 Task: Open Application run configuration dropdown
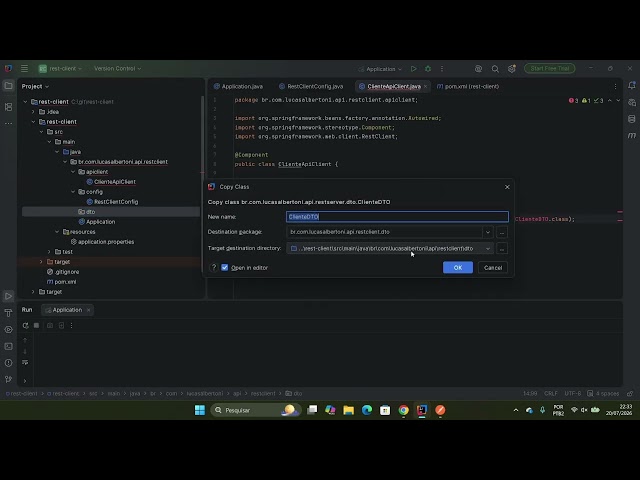[380, 69]
